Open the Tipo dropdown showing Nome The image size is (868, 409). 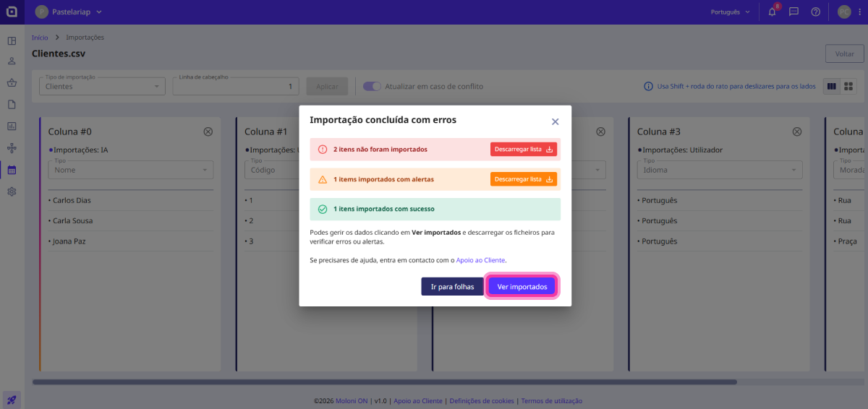[x=130, y=170]
